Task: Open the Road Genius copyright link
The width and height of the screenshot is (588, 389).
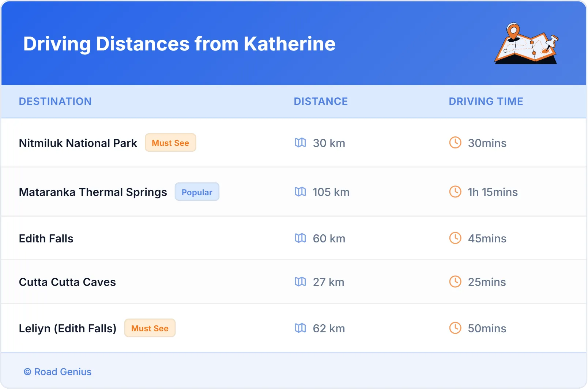Action: (58, 372)
